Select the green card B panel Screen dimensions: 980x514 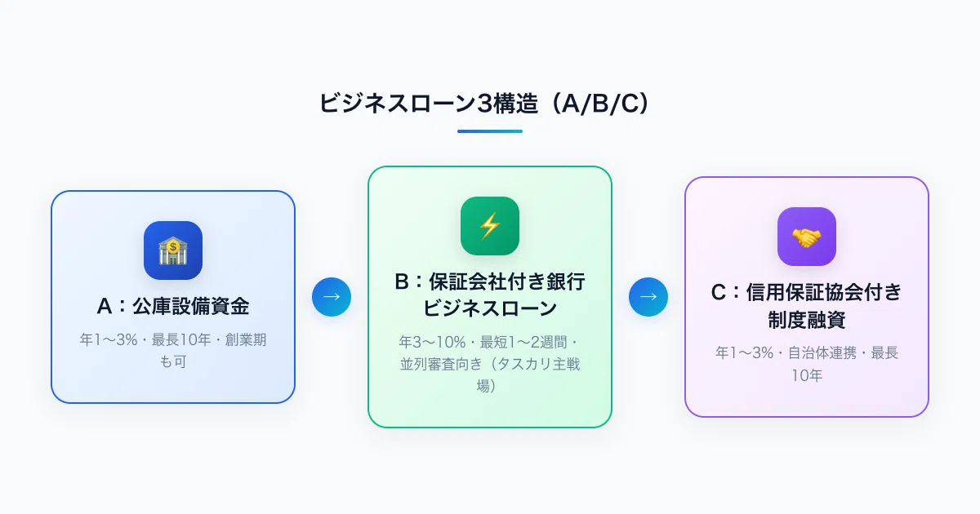pos(490,297)
